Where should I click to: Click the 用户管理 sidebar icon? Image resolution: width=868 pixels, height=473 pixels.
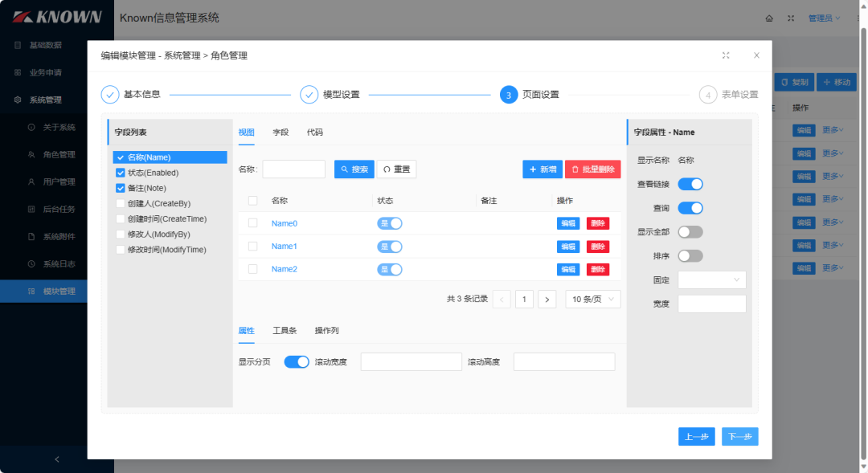31,182
